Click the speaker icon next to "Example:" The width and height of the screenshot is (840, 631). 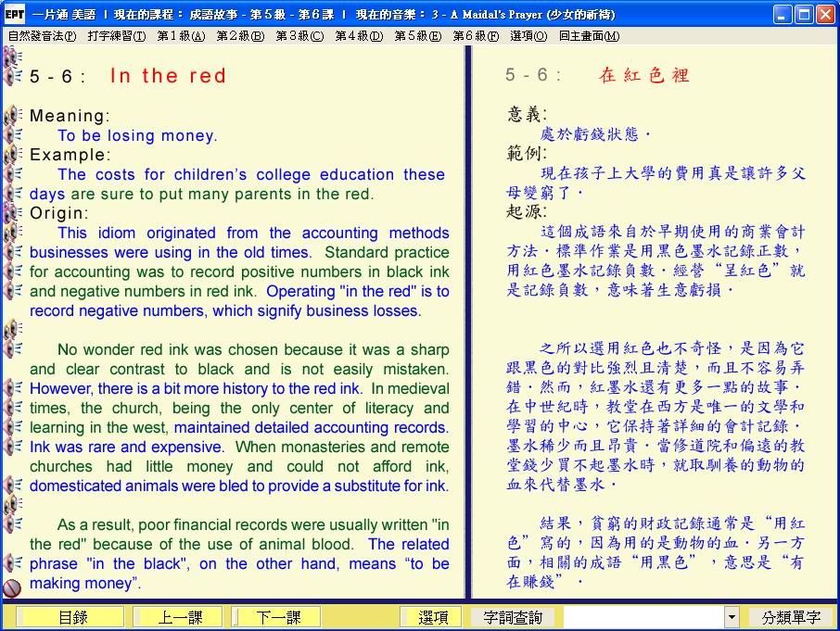point(13,155)
